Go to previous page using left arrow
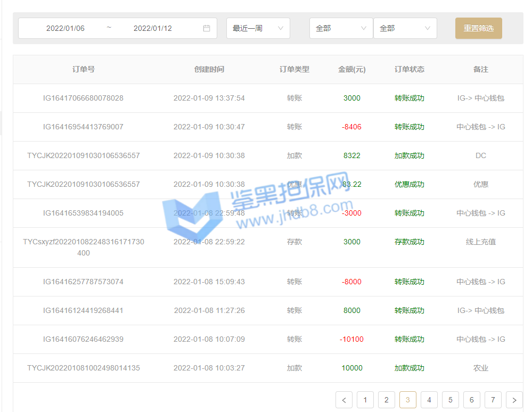The image size is (532, 412). click(344, 400)
